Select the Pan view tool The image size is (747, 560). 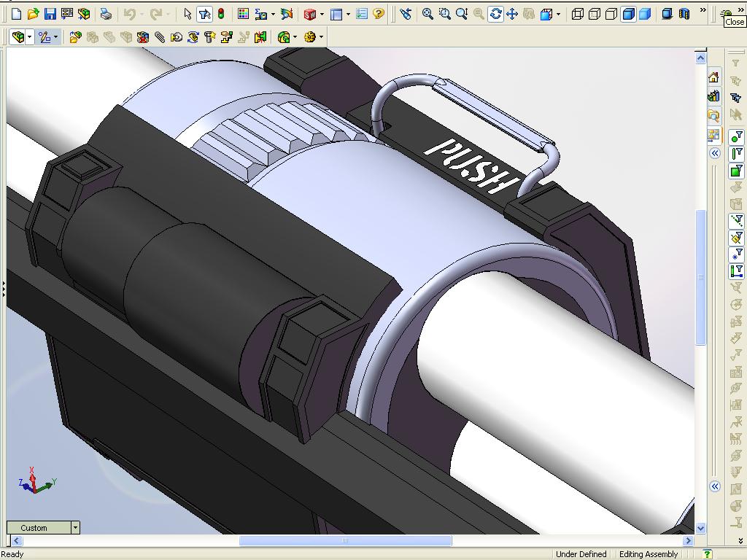tap(512, 14)
